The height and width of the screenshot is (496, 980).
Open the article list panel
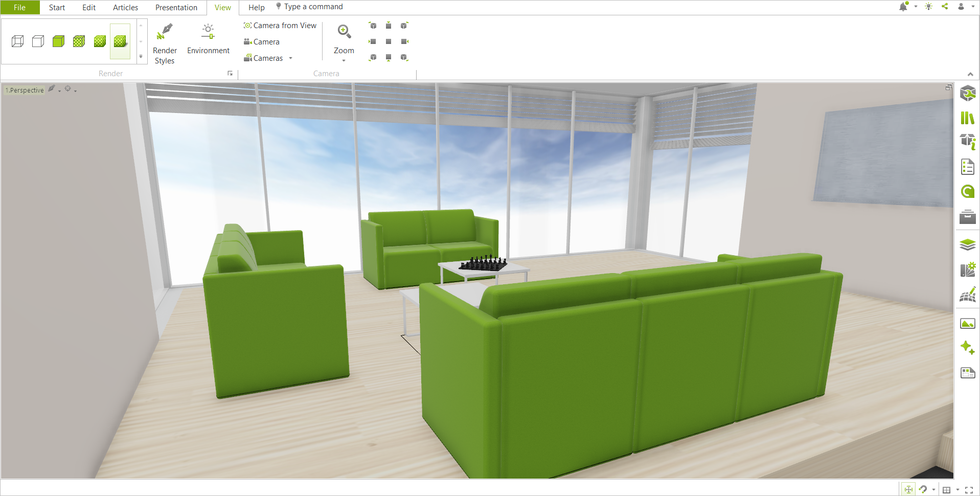pyautogui.click(x=968, y=167)
